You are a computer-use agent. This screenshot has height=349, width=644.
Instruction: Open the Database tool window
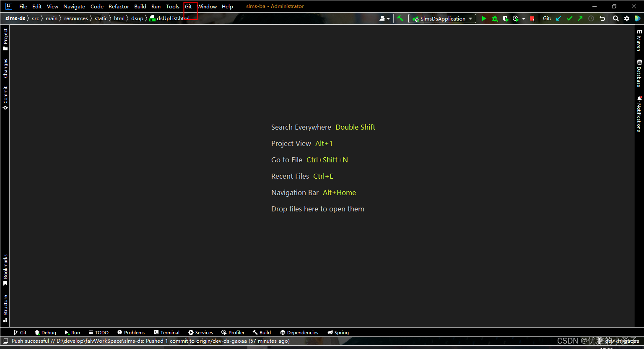point(639,73)
